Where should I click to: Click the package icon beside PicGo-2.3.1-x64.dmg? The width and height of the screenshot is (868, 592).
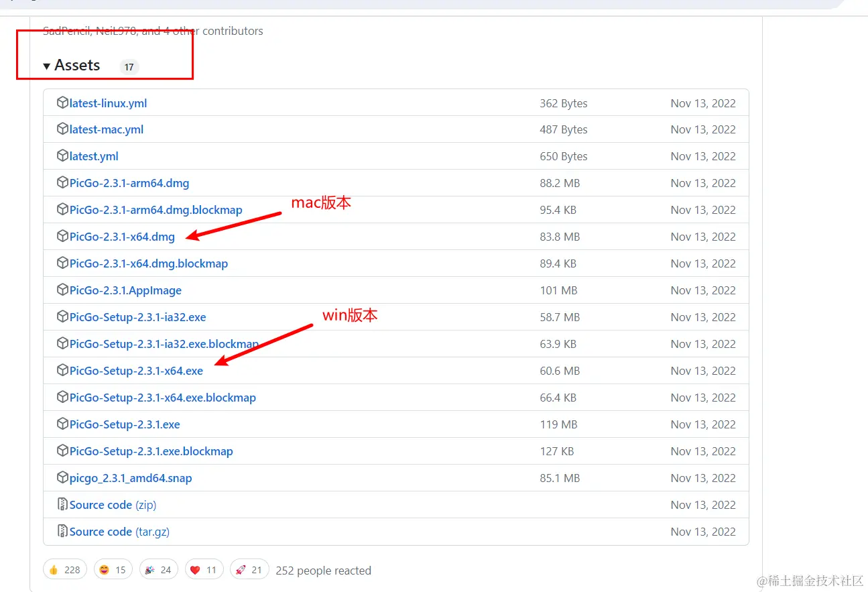pos(62,237)
